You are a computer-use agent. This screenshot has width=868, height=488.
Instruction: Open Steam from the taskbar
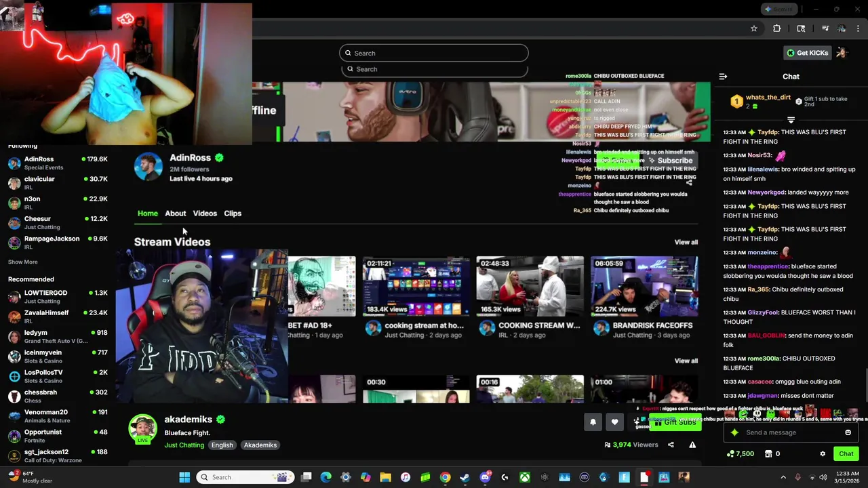tap(465, 477)
